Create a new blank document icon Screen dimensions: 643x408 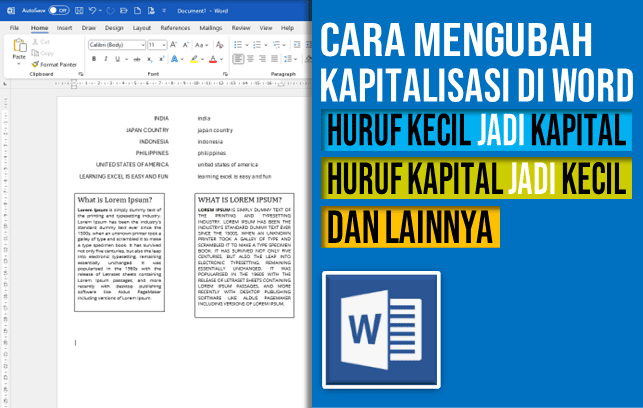137,11
